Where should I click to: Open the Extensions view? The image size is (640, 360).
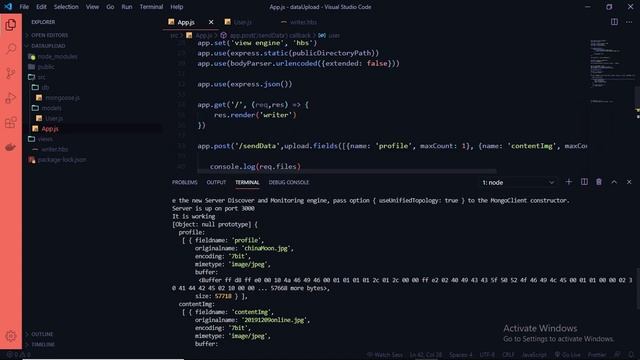click(11, 122)
